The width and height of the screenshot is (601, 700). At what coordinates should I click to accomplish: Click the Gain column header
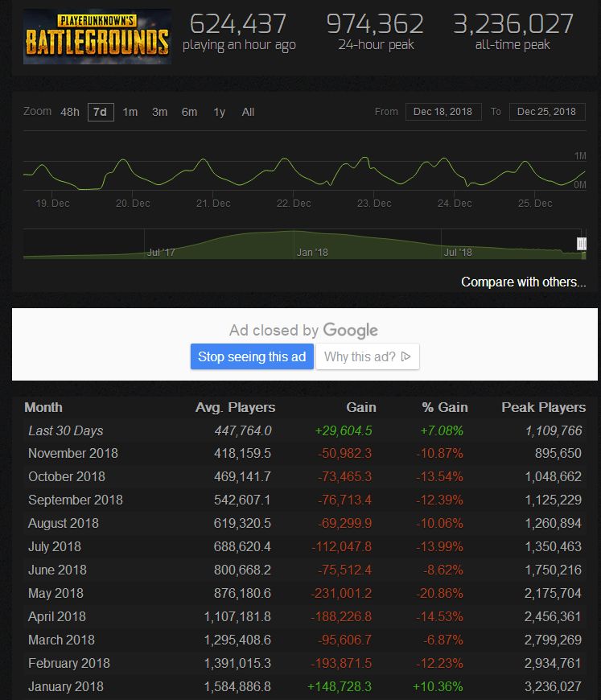361,407
